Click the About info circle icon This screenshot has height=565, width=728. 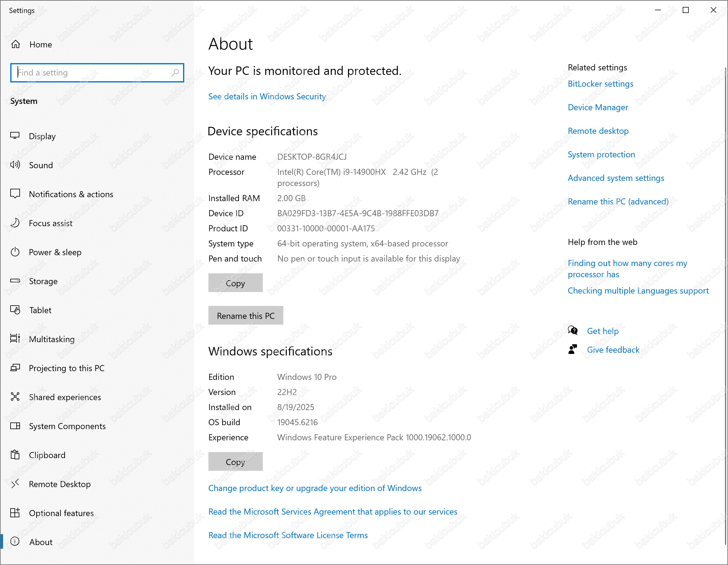tap(15, 541)
